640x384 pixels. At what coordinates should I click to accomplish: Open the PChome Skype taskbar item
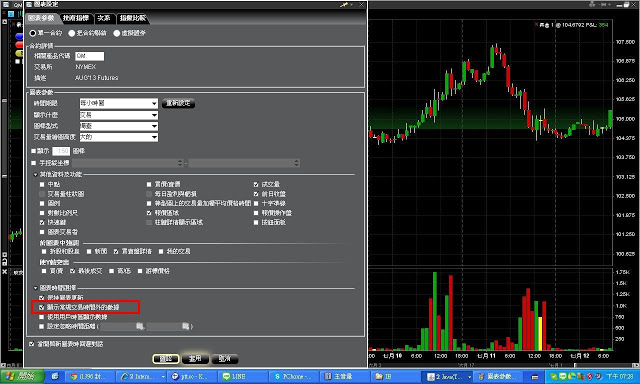[x=294, y=376]
